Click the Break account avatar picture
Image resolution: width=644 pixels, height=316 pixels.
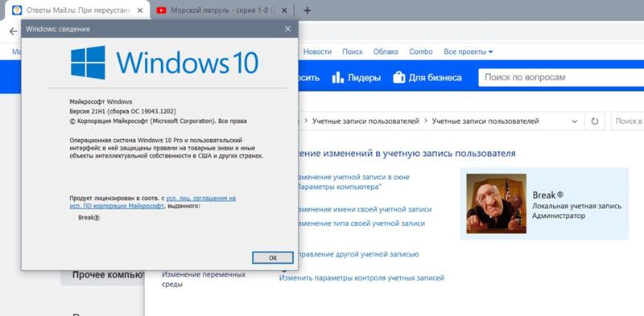pos(496,203)
